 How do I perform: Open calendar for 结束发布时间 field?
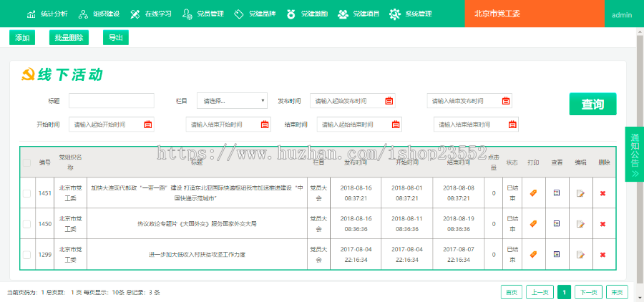coord(506,101)
